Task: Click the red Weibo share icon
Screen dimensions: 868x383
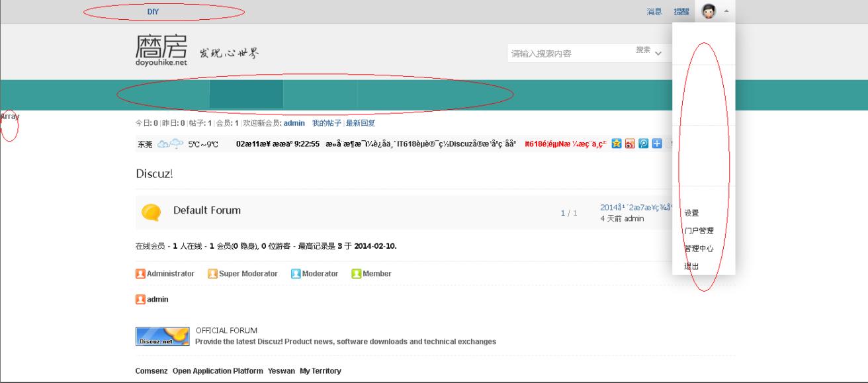Action: point(630,143)
